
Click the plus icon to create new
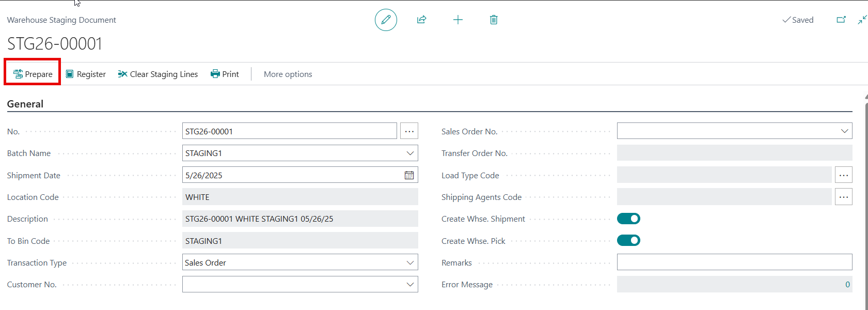tap(458, 20)
